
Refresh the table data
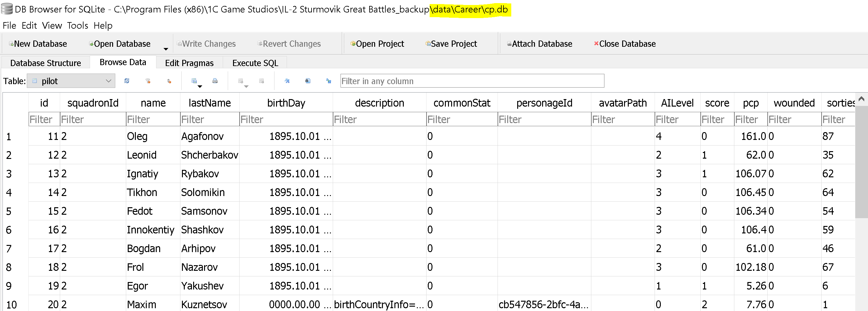(127, 81)
